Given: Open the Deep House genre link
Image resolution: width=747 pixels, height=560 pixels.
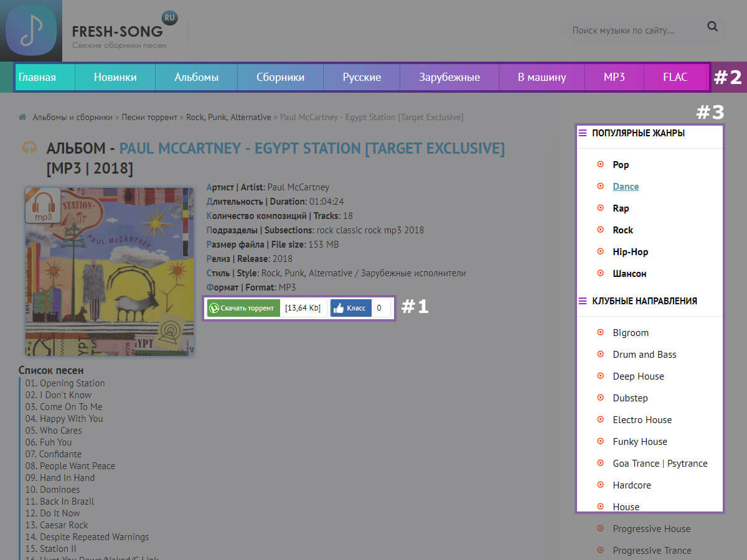Looking at the screenshot, I should (x=638, y=376).
